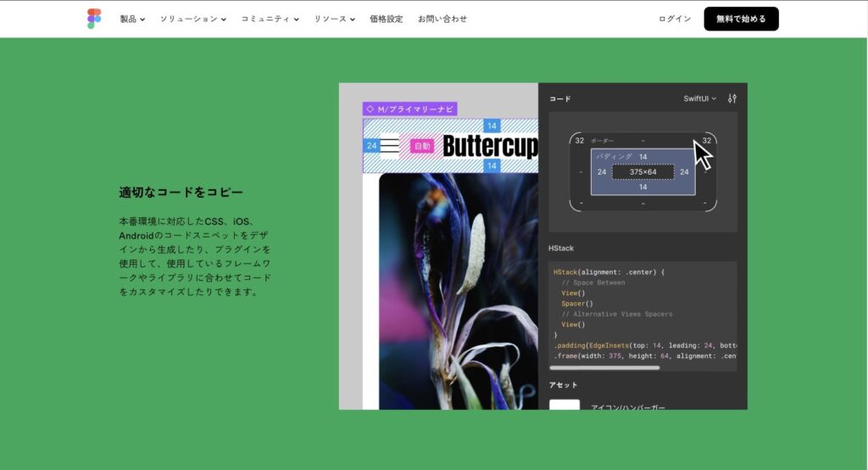Click the アイコン/ハンバーガー asset name
The height and width of the screenshot is (470, 868).
pos(628,407)
